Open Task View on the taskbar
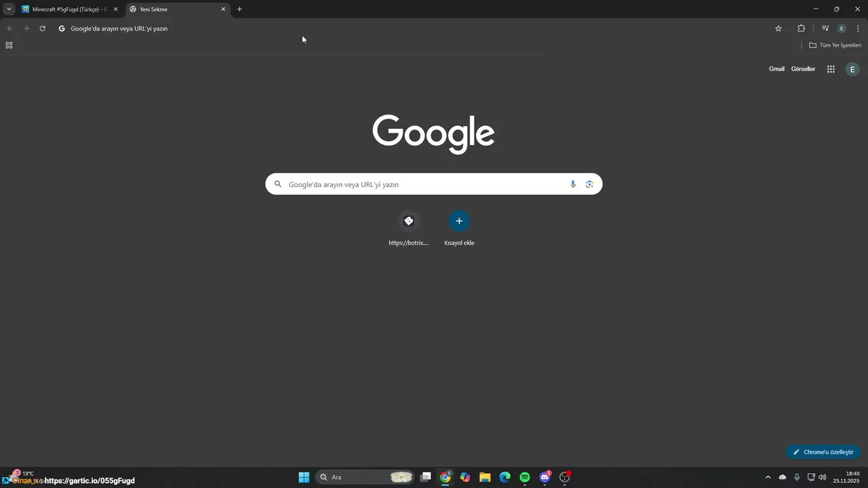Screen dimensions: 868x488 click(425, 477)
